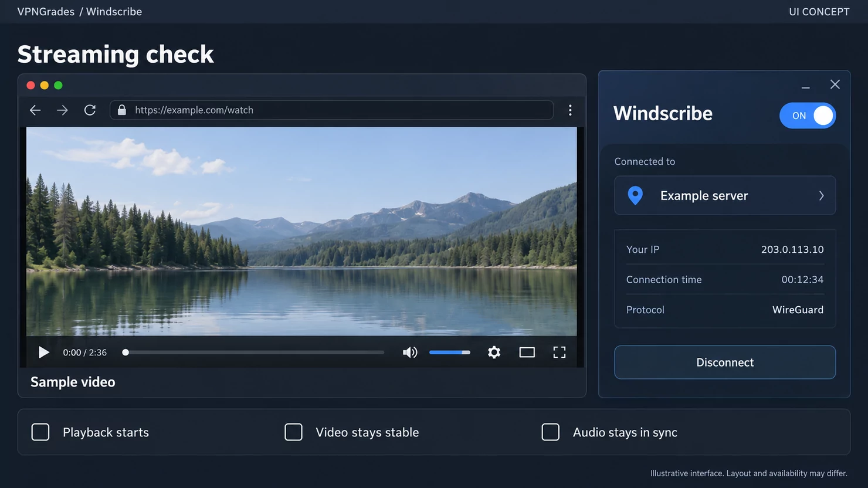
Task: Click the 0:00 / 2:36 timestamp
Action: click(85, 353)
